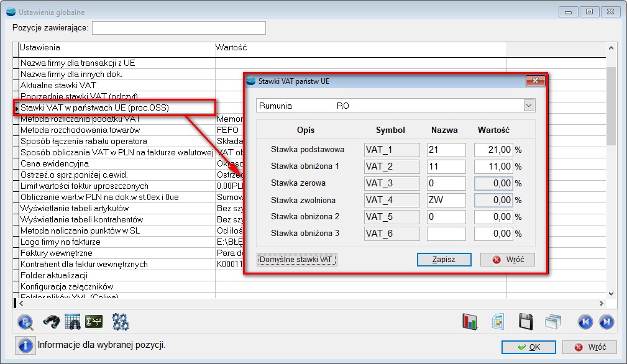Click the sum calculation icon
The width and height of the screenshot is (627, 364).
94,321
